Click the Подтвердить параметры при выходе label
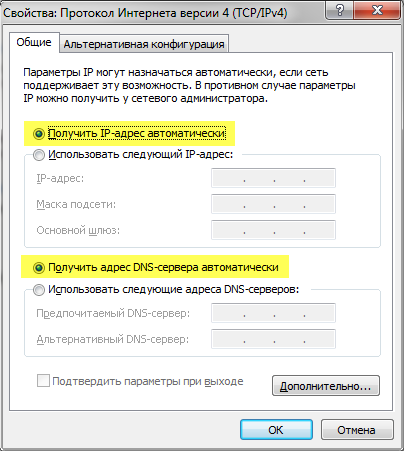This screenshot has width=404, height=451. (148, 381)
